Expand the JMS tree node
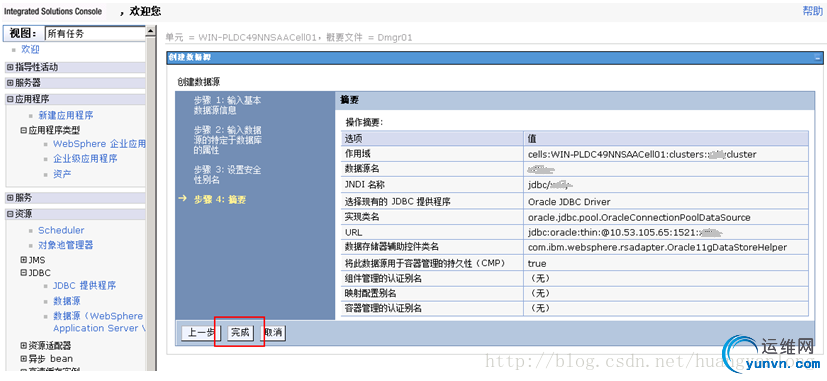Screen dimensions: 827x381 [23, 260]
